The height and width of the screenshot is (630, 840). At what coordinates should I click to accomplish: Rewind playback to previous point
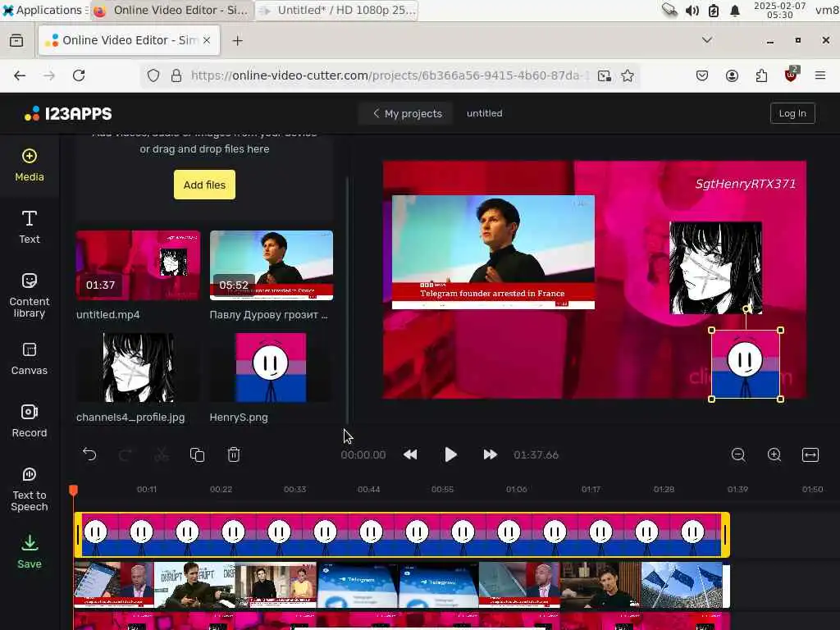coord(410,454)
